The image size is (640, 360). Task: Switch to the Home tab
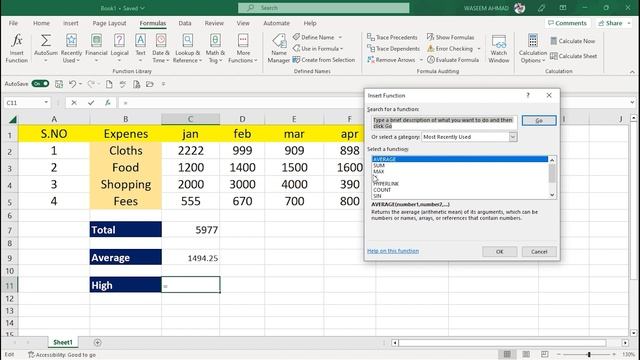click(41, 23)
